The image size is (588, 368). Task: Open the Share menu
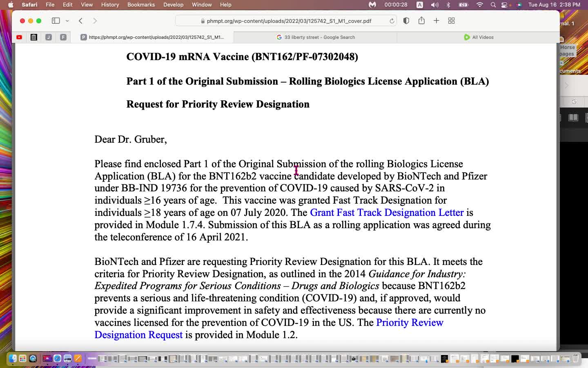click(x=421, y=20)
